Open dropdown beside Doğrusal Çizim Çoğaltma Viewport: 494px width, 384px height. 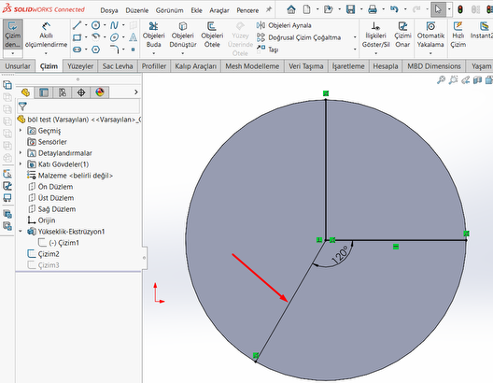(x=355, y=37)
